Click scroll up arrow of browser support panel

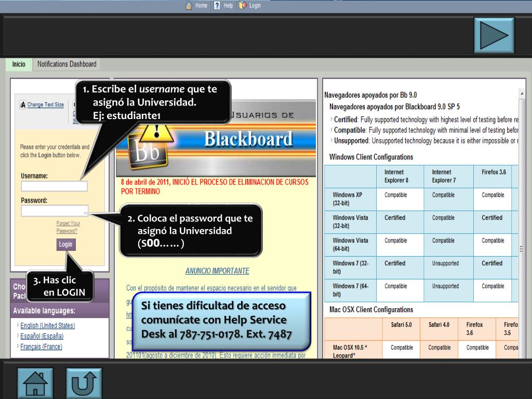click(522, 93)
